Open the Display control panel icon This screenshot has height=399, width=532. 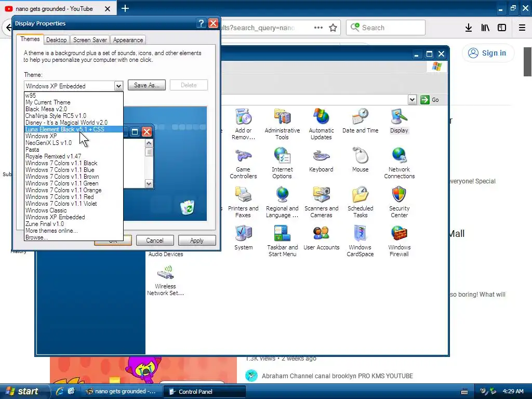tap(399, 121)
